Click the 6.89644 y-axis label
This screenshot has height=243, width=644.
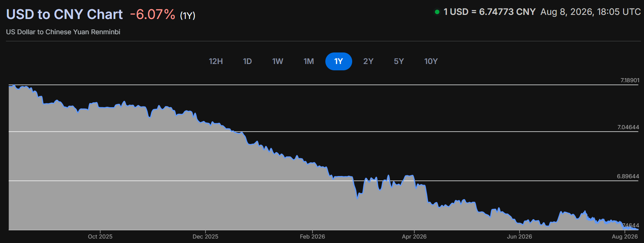pos(628,176)
